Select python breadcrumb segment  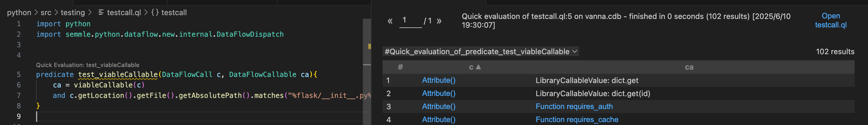point(19,13)
